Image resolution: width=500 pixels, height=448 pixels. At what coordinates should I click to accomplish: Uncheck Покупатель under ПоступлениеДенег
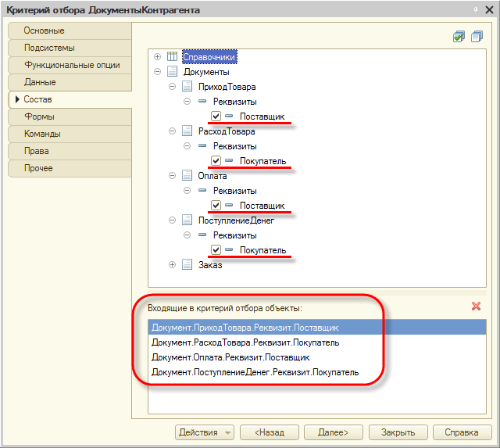[x=216, y=249]
